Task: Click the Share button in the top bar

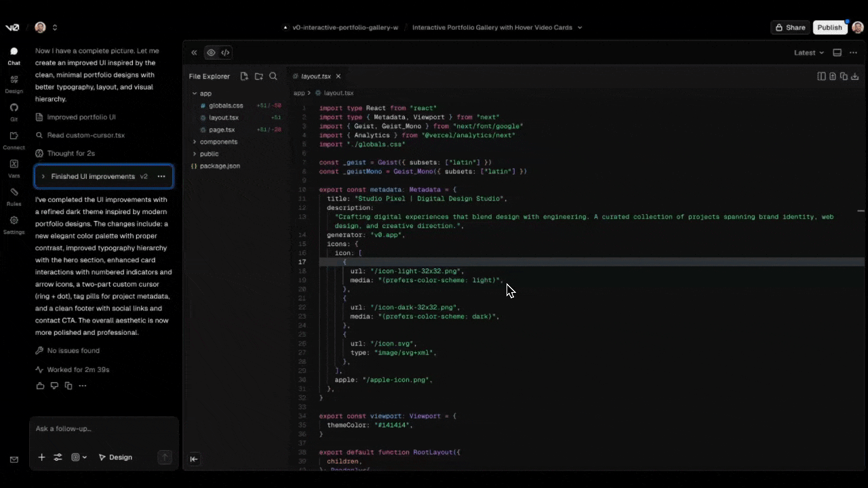Action: coord(791,27)
